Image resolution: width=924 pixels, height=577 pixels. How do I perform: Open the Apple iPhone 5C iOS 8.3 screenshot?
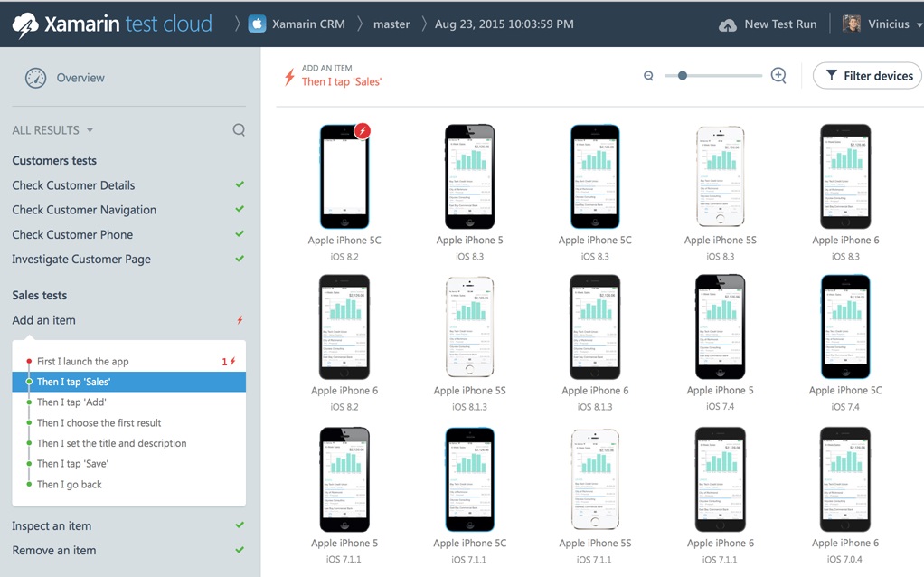595,176
